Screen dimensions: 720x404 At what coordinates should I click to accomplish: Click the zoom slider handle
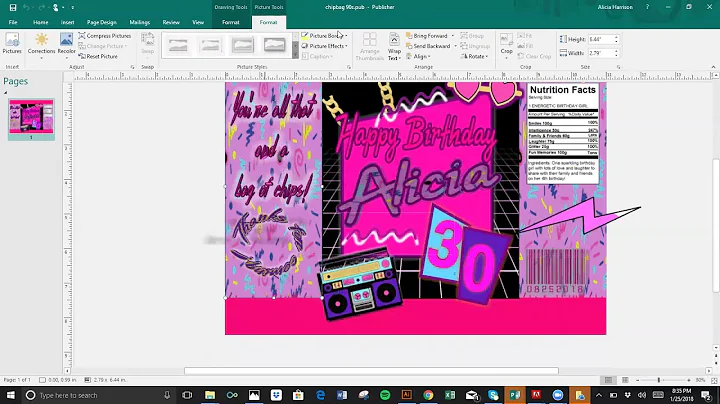click(658, 380)
